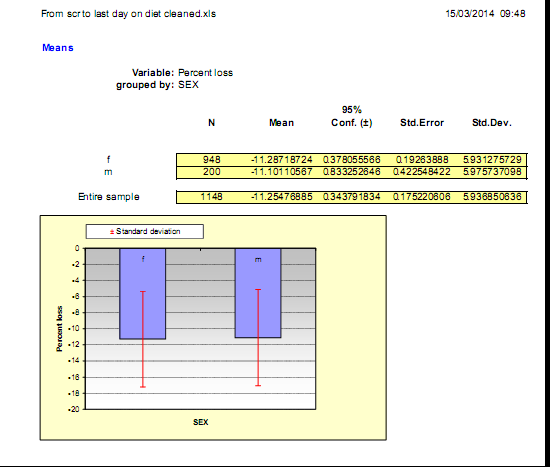
Task: Click the 95% Conf. (±) column header
Action: [x=351, y=116]
